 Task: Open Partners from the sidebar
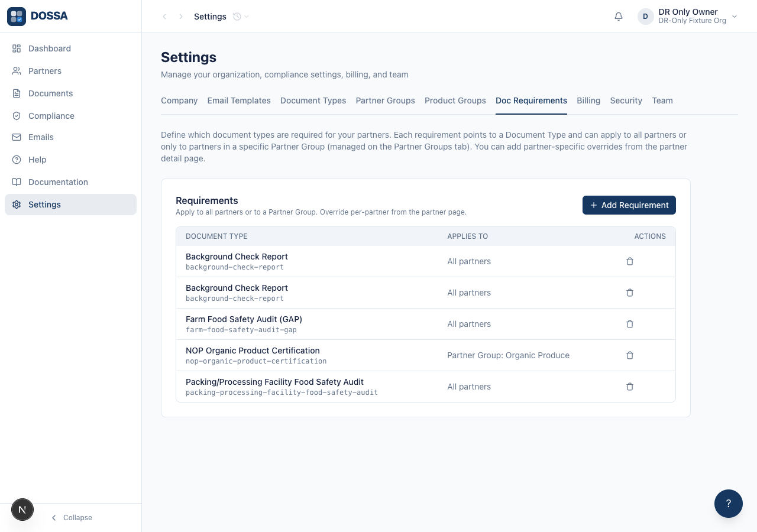[x=70, y=71]
